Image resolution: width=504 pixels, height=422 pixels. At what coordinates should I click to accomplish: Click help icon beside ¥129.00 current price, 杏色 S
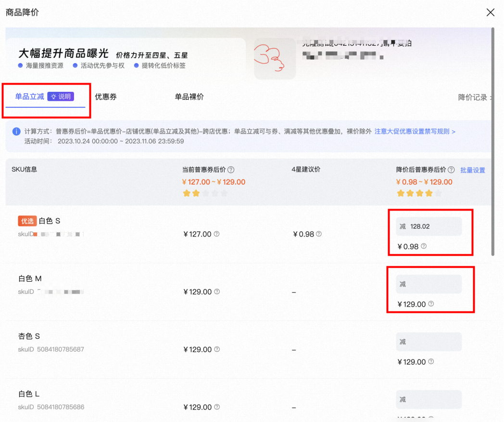point(217,349)
